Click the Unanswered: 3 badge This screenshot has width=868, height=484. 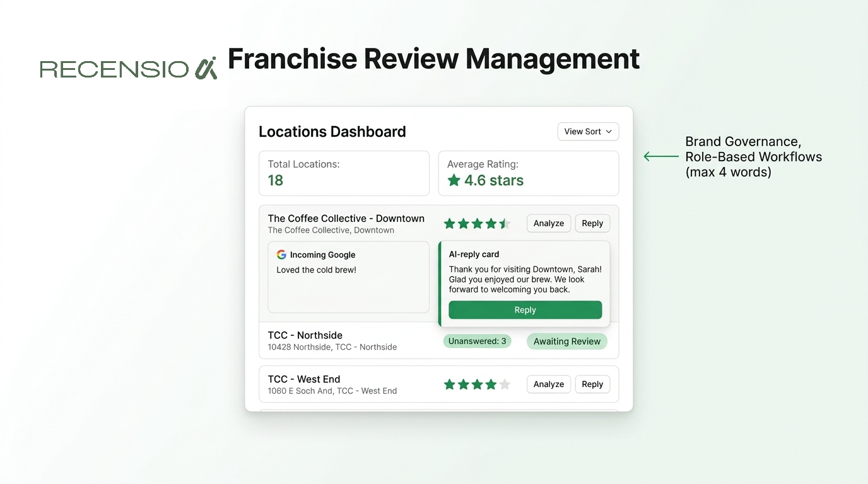[x=477, y=341]
